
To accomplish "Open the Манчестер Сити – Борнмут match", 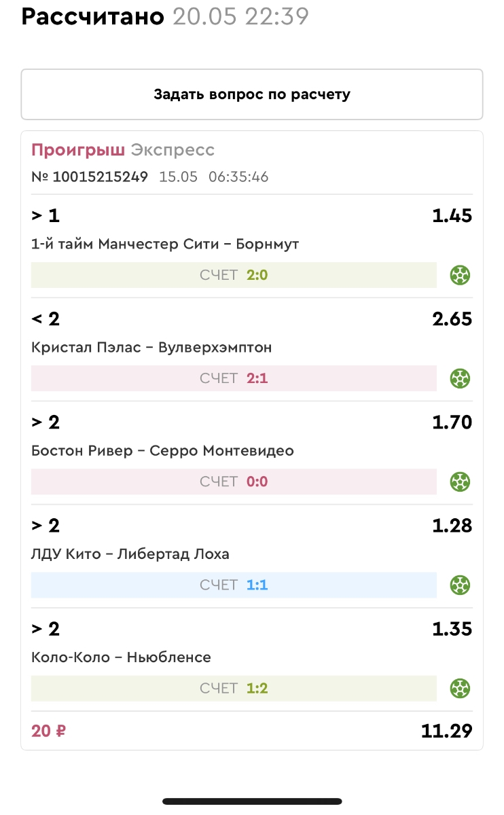I will click(x=165, y=244).
